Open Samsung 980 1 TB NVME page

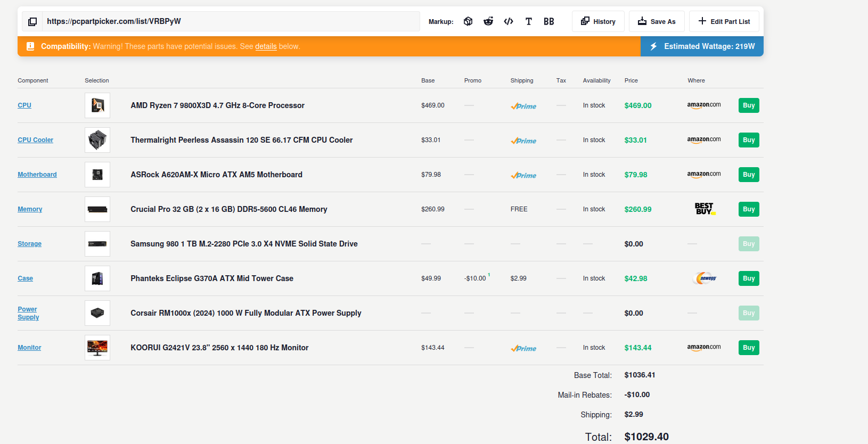[x=244, y=244]
